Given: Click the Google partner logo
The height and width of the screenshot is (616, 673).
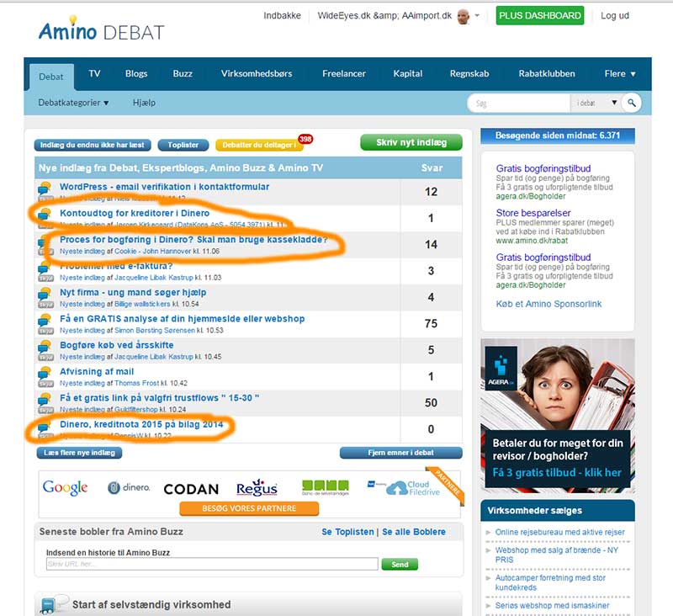Looking at the screenshot, I should click(x=66, y=487).
